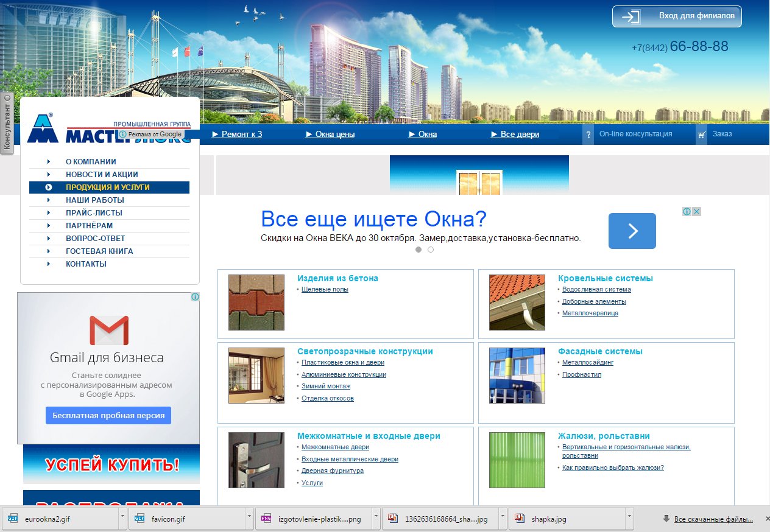Open the eurookna2.gif downloaded file
This screenshot has height=532, width=770.
click(x=60, y=519)
